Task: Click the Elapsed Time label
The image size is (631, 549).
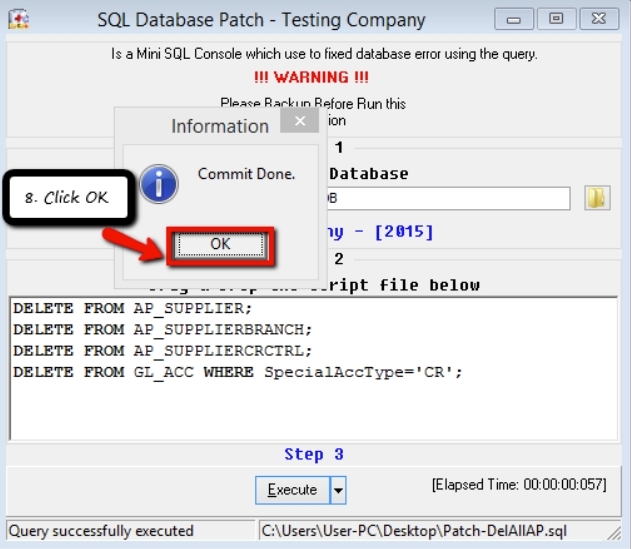Action: [x=519, y=484]
